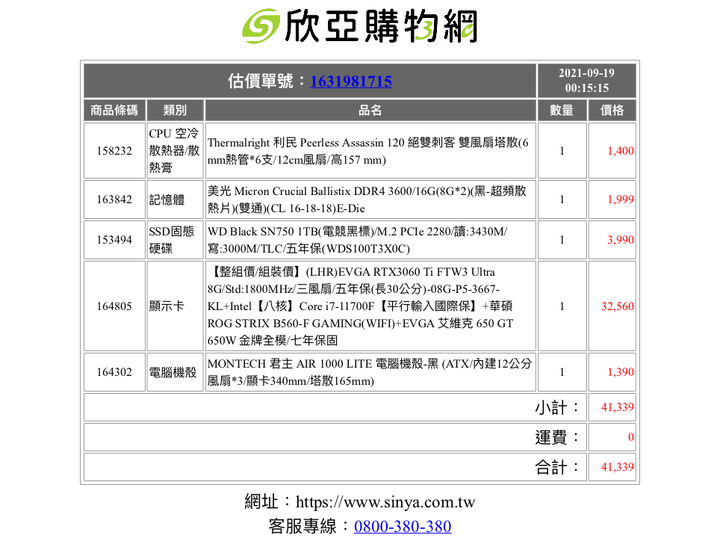Image resolution: width=720 pixels, height=538 pixels.
Task: Click price 32,560 for graphics card bundle
Action: click(x=618, y=306)
